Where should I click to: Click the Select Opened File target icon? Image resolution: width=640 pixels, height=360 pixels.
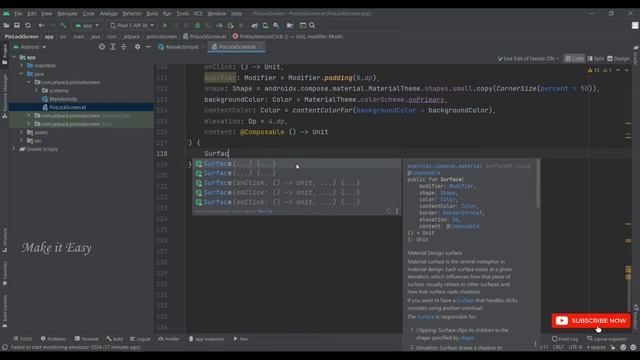[x=102, y=47]
